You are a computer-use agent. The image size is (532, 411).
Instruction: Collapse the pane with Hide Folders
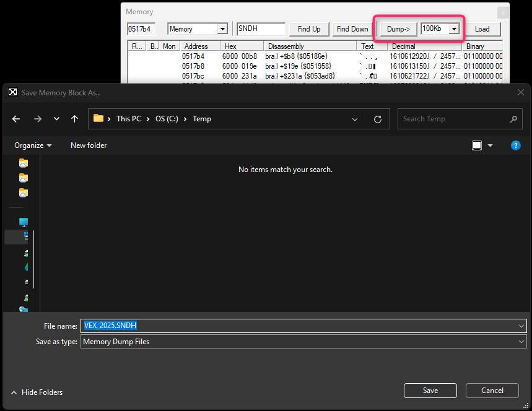[37, 392]
